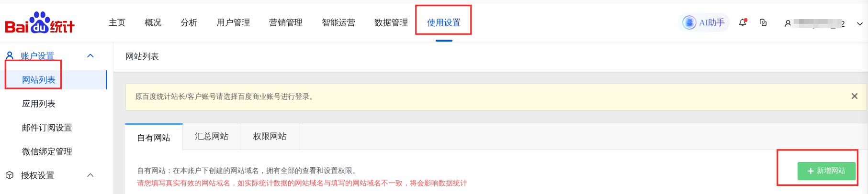Viewport: 868px width, 194px height.
Task: Open the 智能运营 top menu
Action: 338,22
